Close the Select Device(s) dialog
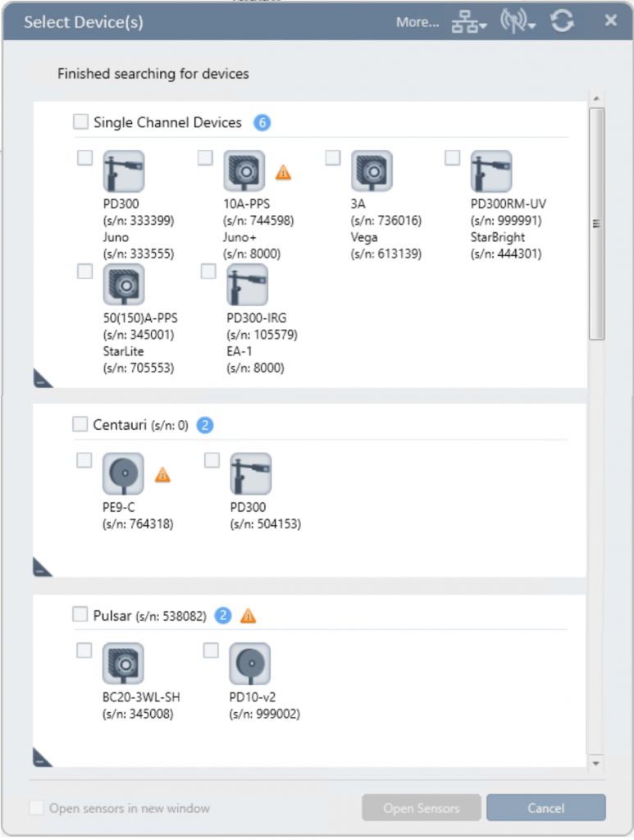The image size is (634, 840). click(610, 21)
